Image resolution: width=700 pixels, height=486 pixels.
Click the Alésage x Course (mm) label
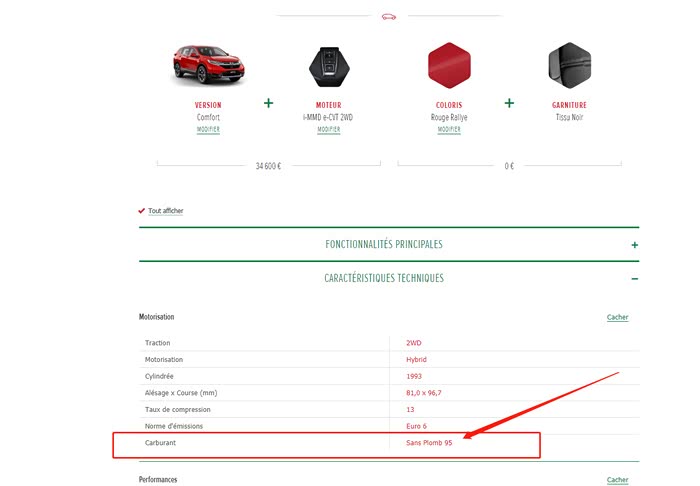(181, 393)
